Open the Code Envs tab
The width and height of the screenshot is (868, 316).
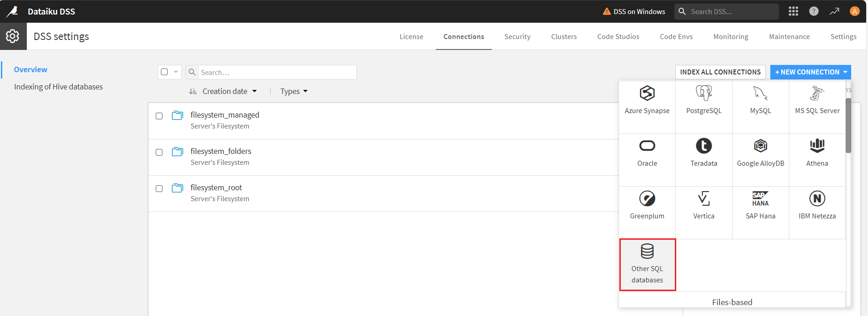[676, 37]
